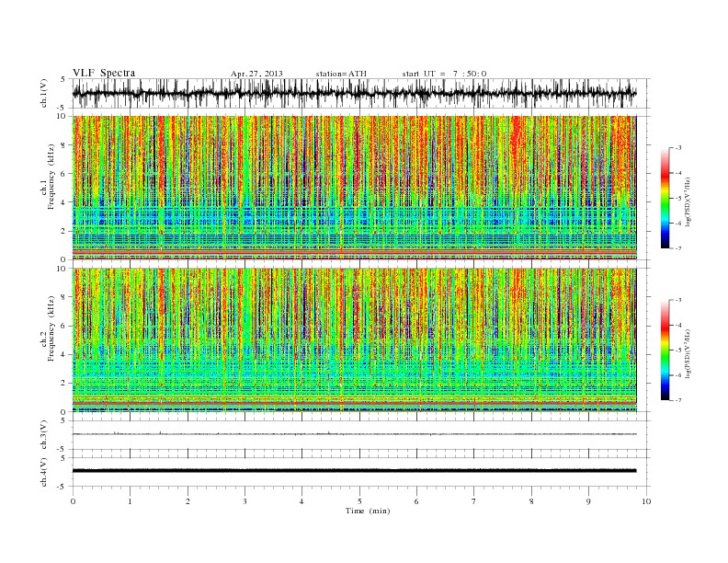Select the date text "Apr. 27, 2013"
This screenshot has height=563, width=728.
point(256,74)
